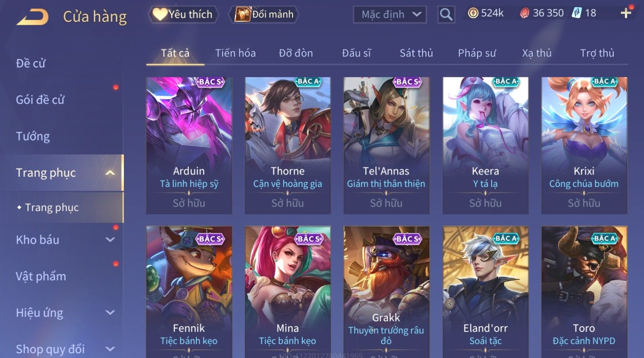Expand the Hiệu ứng sidebar section
644x358 pixels.
110,313
